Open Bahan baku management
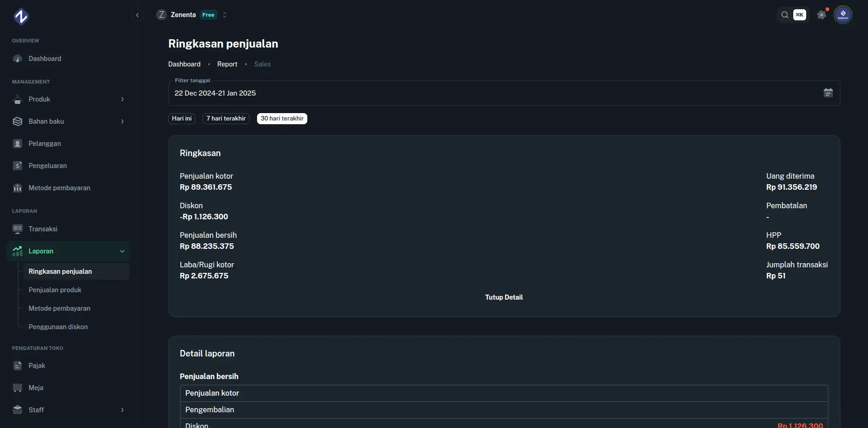The height and width of the screenshot is (428, 868). (46, 121)
